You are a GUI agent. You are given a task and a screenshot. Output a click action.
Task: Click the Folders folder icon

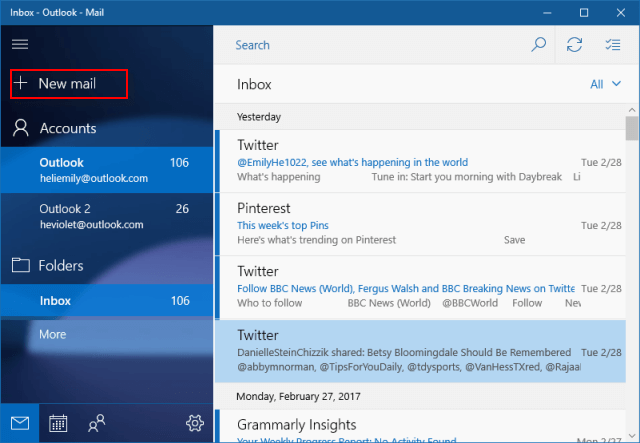pyautogui.click(x=20, y=265)
